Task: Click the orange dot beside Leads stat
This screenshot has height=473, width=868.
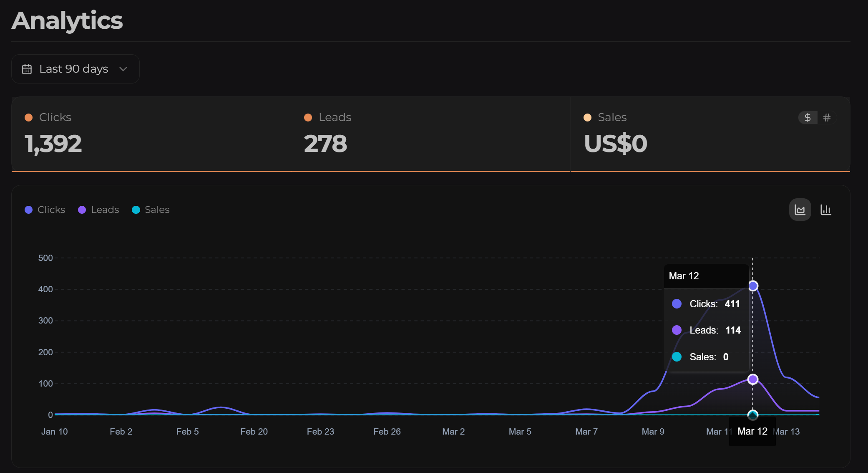Action: point(308,117)
